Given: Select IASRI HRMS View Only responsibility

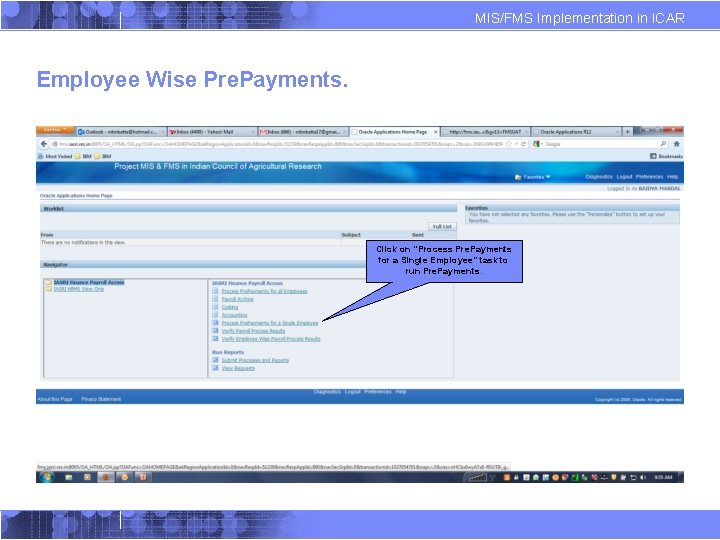Looking at the screenshot, I should (79, 289).
